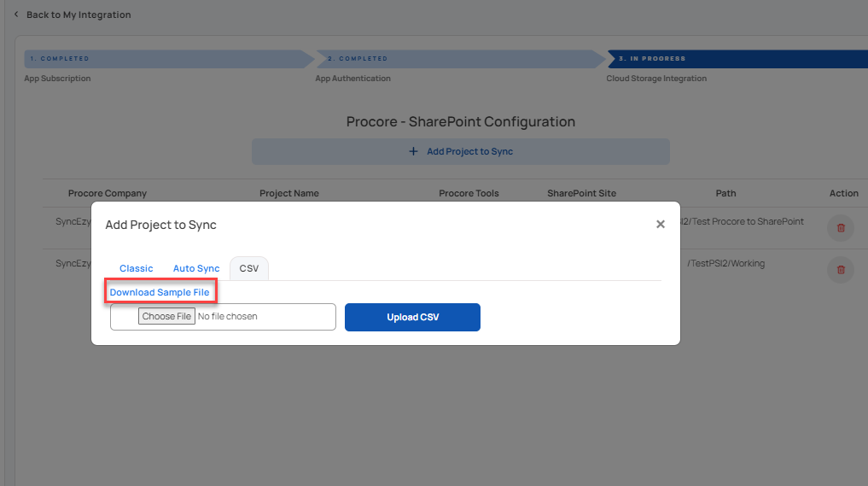Click the Procore Tools column header
Image resolution: width=868 pixels, height=486 pixels.
click(x=469, y=193)
